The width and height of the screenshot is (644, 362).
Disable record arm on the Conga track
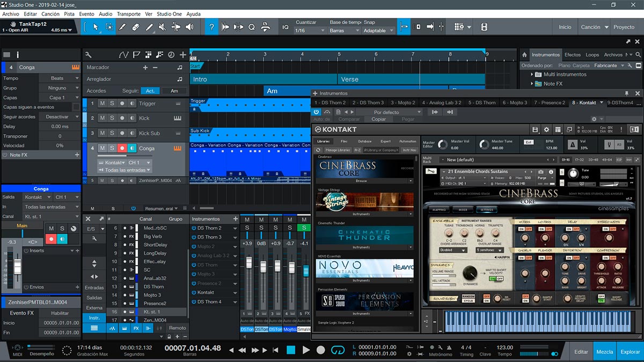[122, 148]
